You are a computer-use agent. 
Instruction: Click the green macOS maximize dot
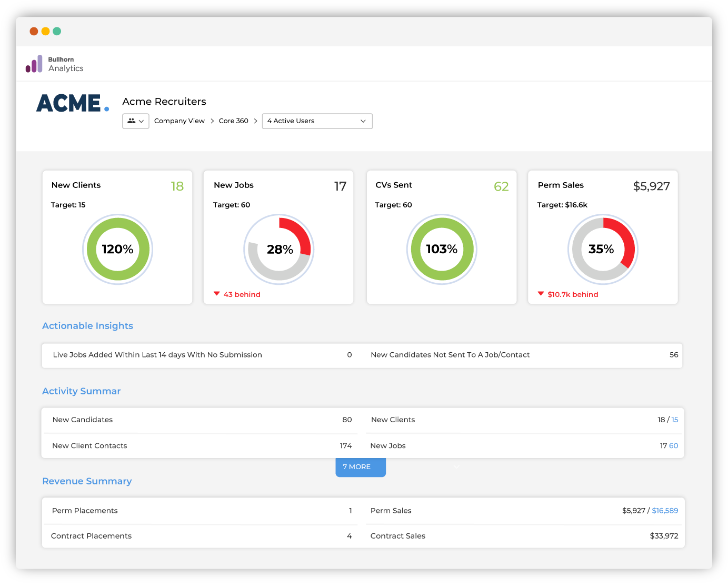tap(57, 31)
